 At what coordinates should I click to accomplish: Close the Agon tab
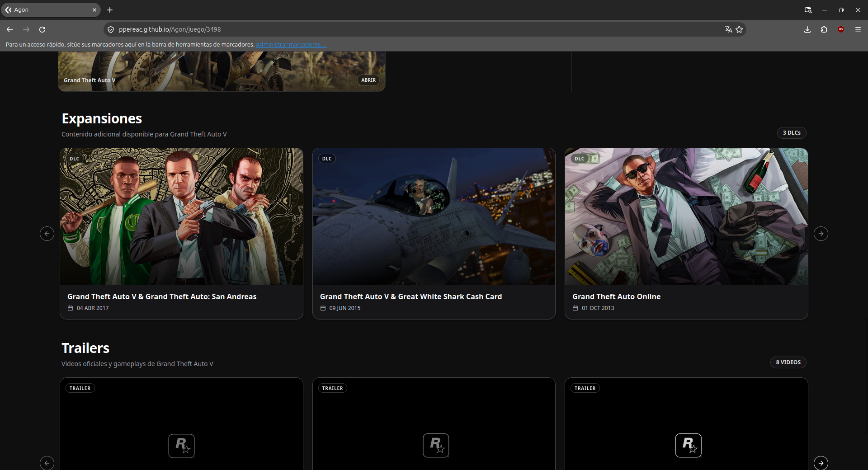(x=94, y=10)
